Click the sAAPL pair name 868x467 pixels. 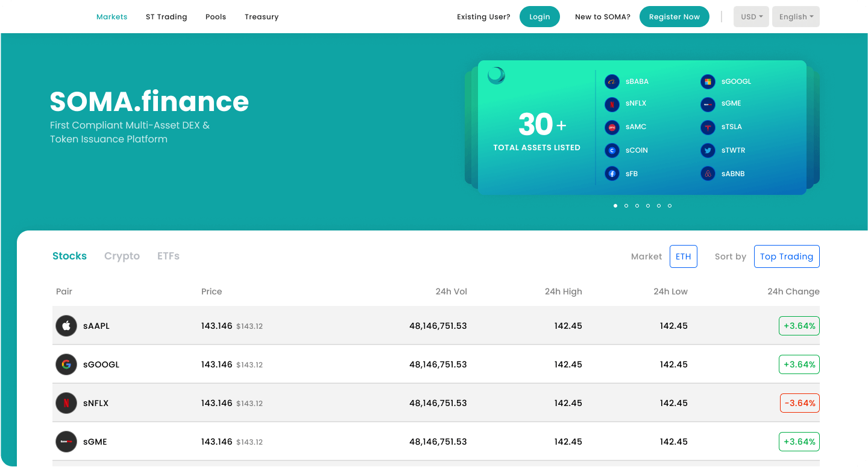(x=96, y=326)
